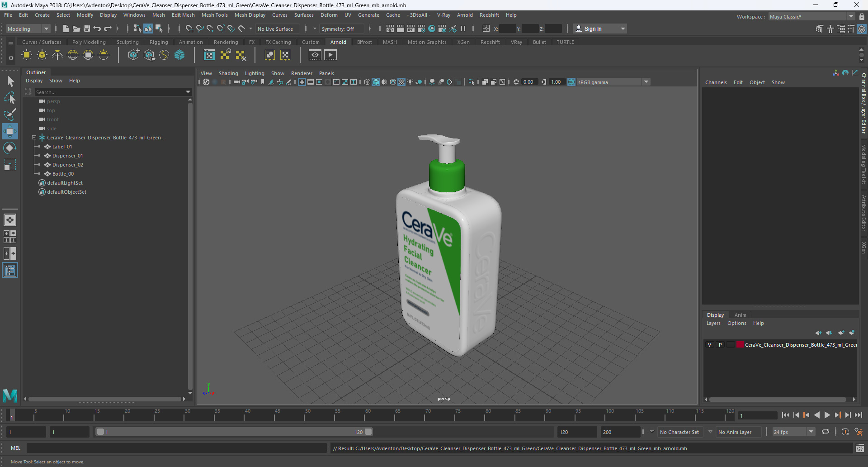Switch to Poly Modeling shelf tab
The image size is (868, 467).
pos(89,42)
